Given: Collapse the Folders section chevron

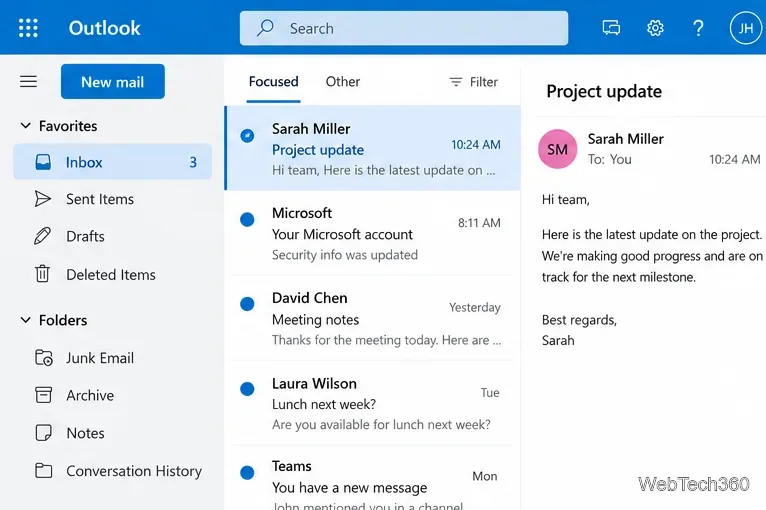Looking at the screenshot, I should pos(25,320).
